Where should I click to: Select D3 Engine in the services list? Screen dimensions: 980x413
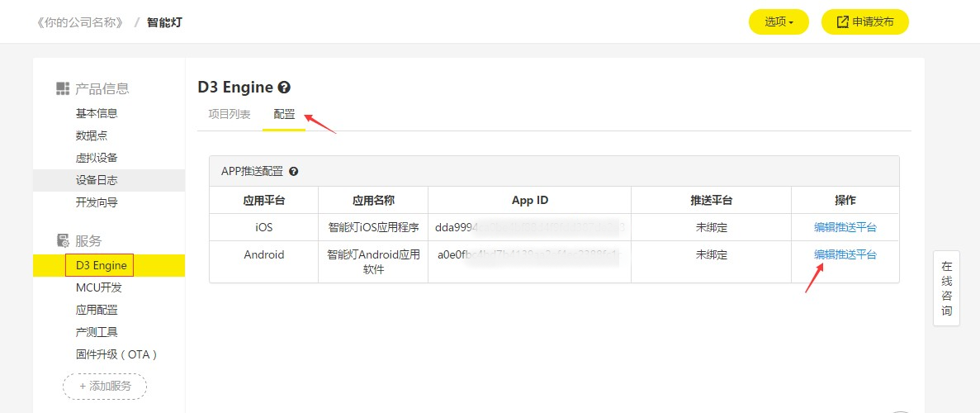coord(101,265)
